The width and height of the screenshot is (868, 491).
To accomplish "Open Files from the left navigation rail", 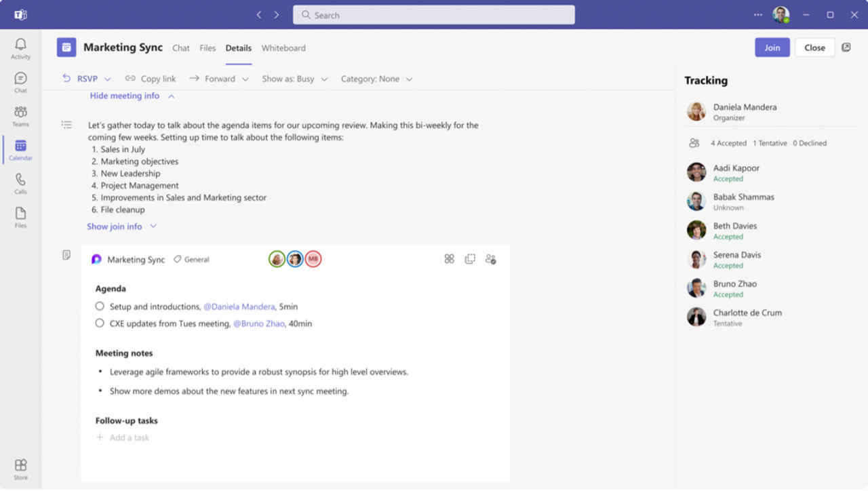I will 20,216.
